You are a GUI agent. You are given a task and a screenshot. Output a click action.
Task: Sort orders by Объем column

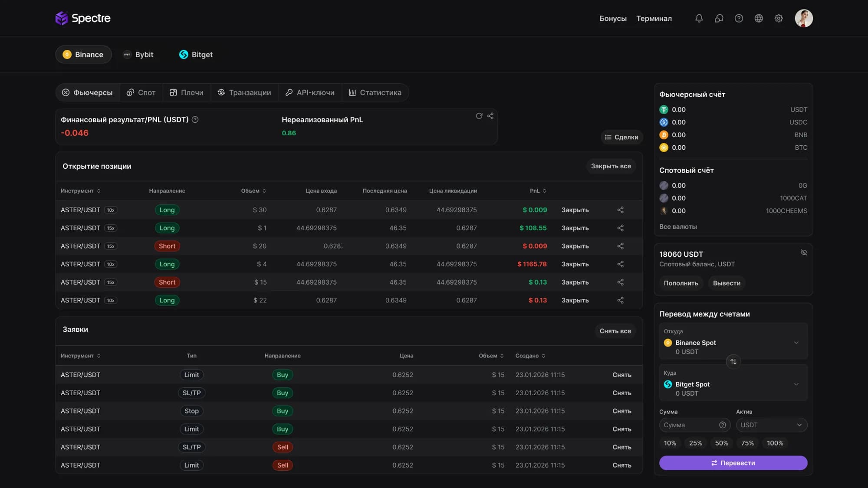(x=491, y=356)
